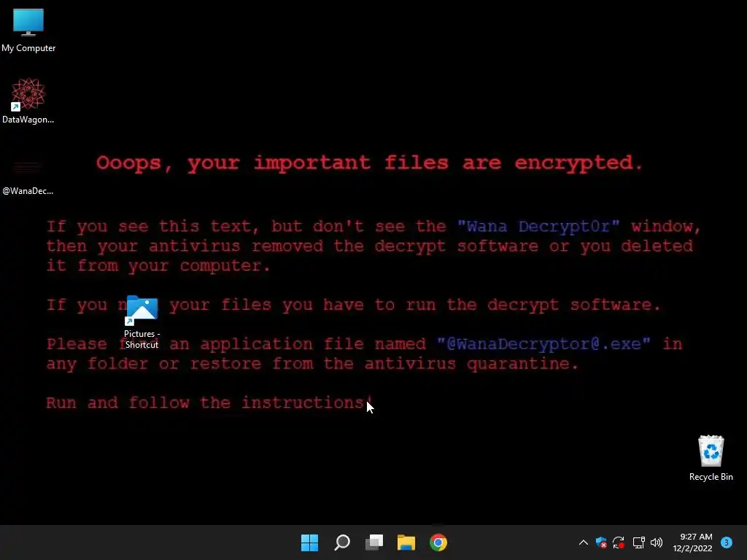Select the Pictures - Shortcut icon
The width and height of the screenshot is (747, 560).
(x=142, y=322)
